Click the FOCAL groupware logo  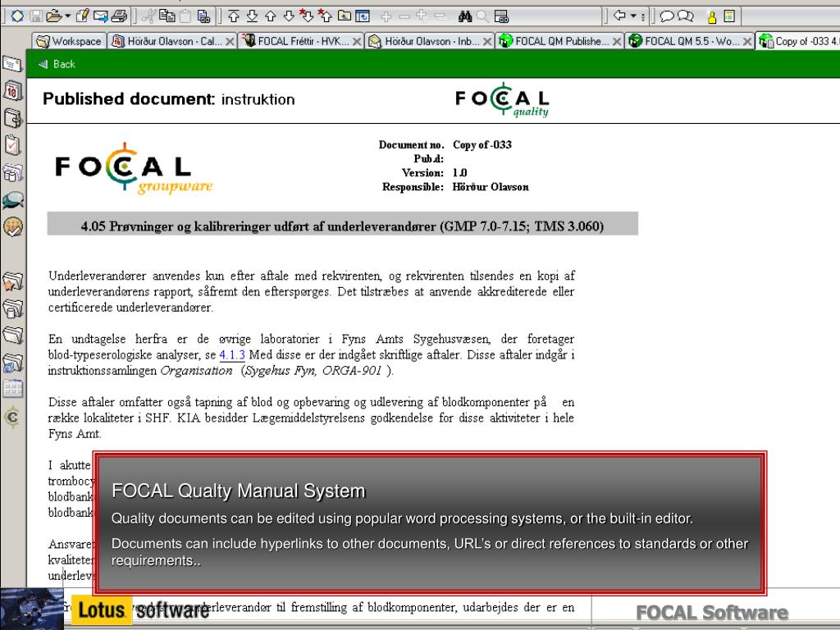point(134,169)
